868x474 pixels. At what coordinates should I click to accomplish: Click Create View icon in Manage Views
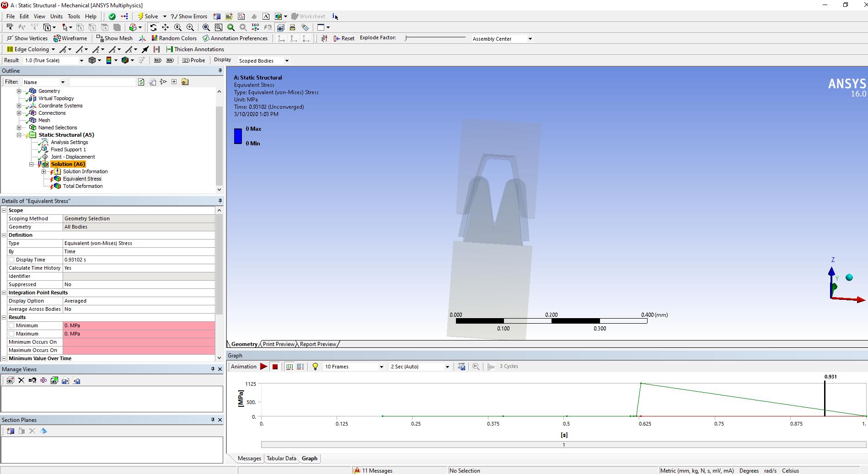point(10,380)
